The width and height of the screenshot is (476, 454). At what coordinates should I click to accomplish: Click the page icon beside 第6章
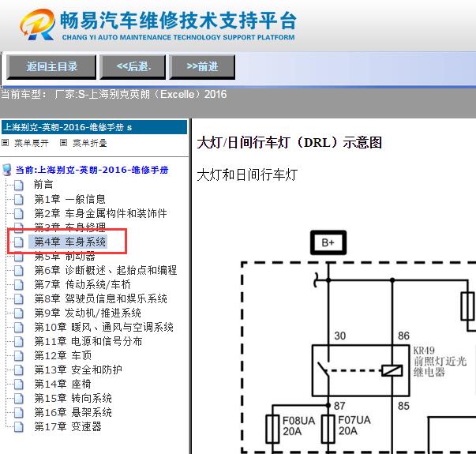pyautogui.click(x=18, y=270)
